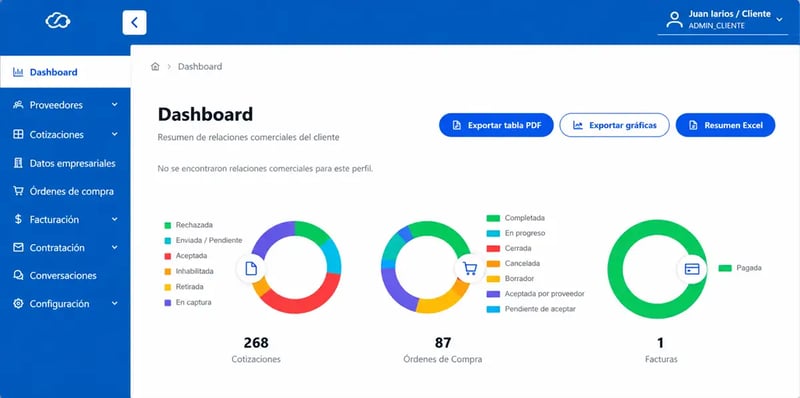Click the Facturas label under the chart
Image resolution: width=800 pixels, height=398 pixels.
(661, 359)
